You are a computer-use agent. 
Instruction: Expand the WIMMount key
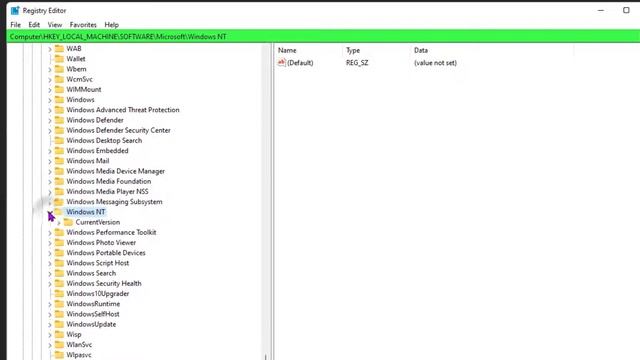[50, 90]
